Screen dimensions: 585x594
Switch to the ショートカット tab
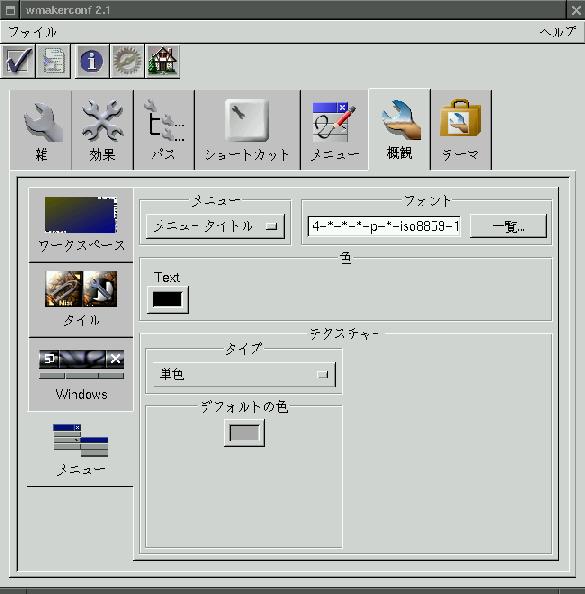pos(247,130)
